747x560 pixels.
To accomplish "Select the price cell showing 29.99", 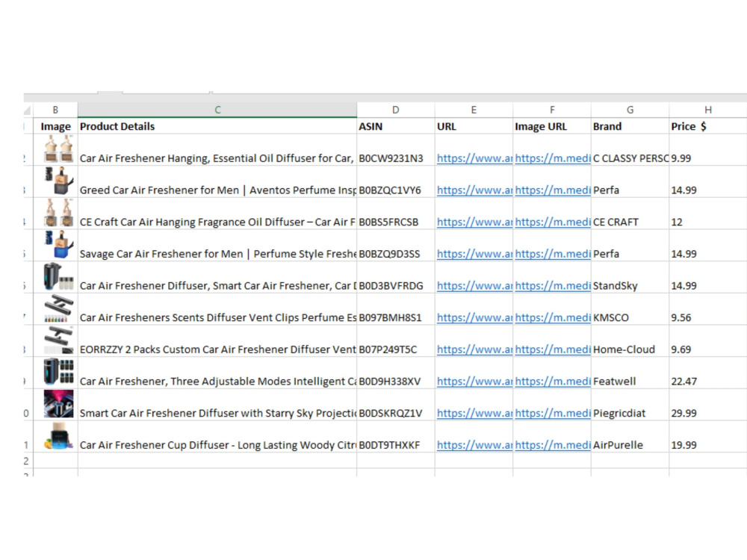I will tap(708, 405).
